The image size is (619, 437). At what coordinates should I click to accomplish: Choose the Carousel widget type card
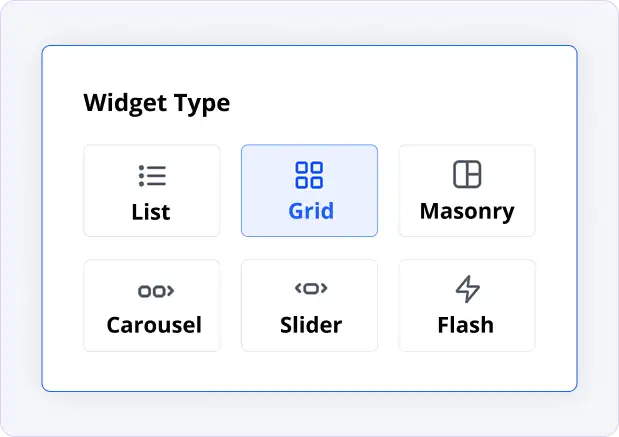coord(152,306)
